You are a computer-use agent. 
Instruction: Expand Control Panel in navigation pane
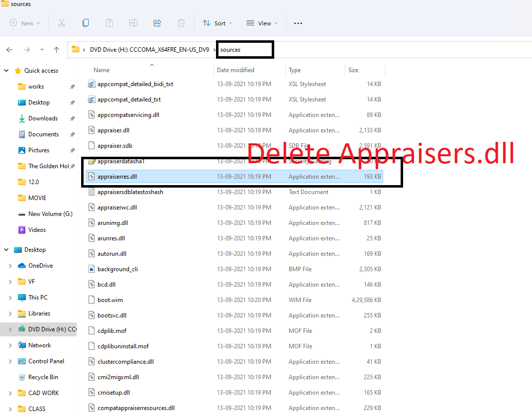coord(10,361)
